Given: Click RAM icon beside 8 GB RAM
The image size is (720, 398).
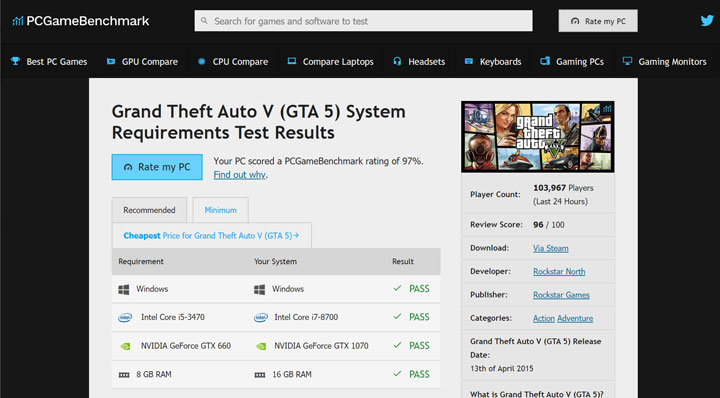Looking at the screenshot, I should 124,375.
